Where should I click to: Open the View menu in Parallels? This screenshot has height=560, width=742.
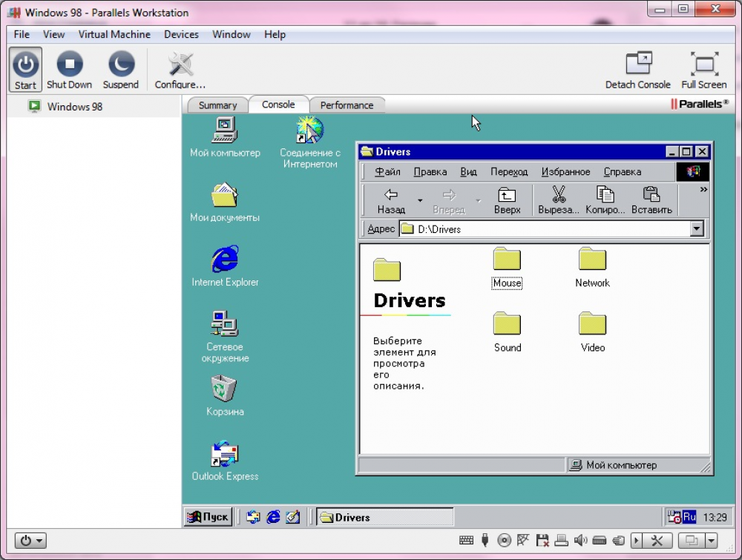tap(54, 35)
